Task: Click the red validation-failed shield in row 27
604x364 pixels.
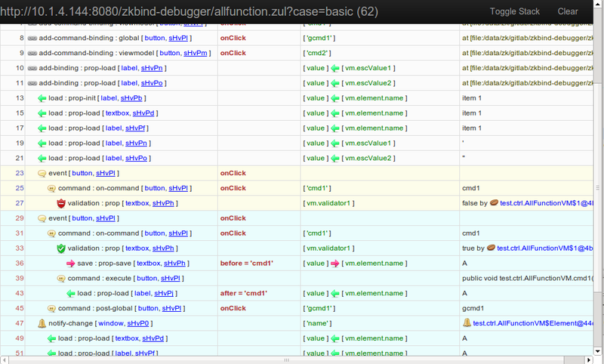Action: point(61,203)
